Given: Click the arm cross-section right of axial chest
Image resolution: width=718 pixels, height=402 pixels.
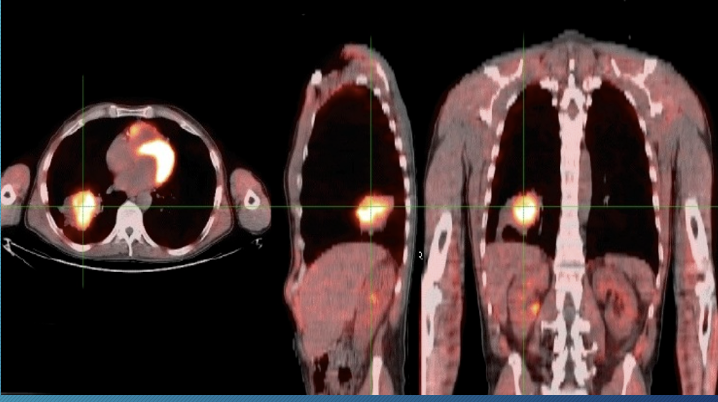Looking at the screenshot, I should coord(250,194).
